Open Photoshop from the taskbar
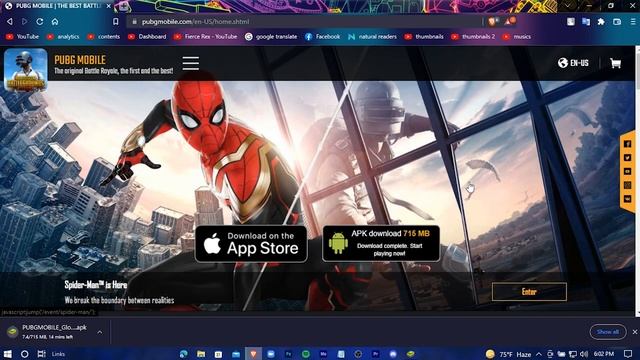640x360 pixels. click(289, 354)
